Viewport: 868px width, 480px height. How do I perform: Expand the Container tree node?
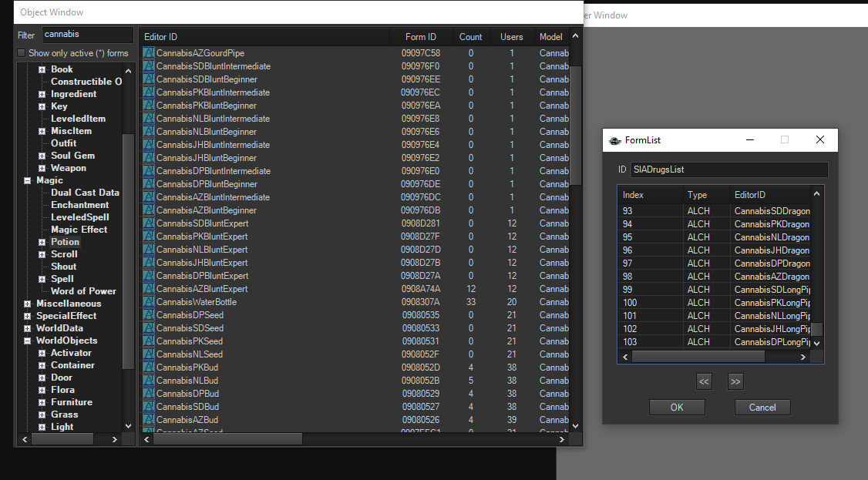coord(42,365)
